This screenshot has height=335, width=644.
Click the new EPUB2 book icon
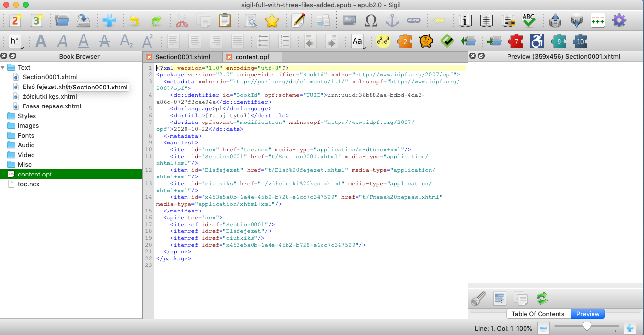(16, 21)
